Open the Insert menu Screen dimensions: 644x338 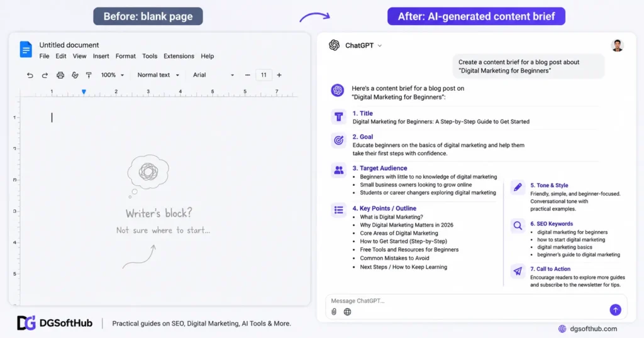pos(101,56)
